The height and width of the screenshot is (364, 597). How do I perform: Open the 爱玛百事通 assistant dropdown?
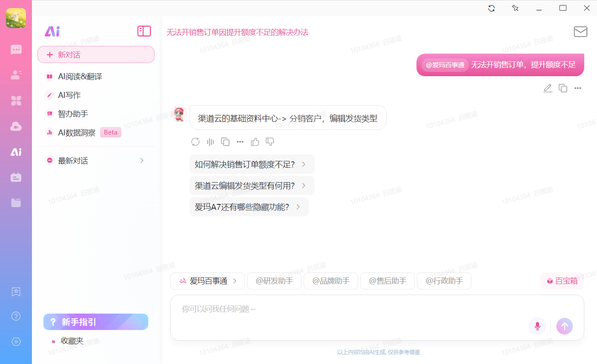click(207, 281)
